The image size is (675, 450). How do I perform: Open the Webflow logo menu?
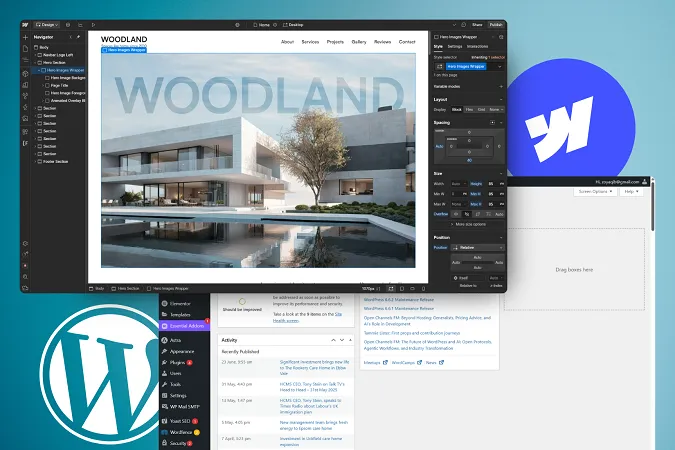[25, 25]
